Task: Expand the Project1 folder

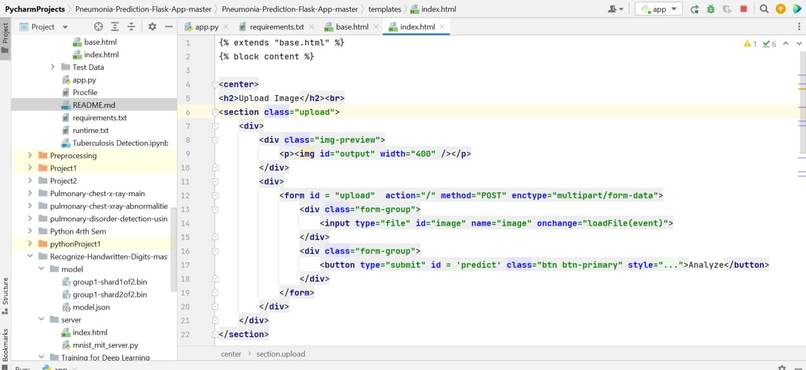Action: point(30,168)
